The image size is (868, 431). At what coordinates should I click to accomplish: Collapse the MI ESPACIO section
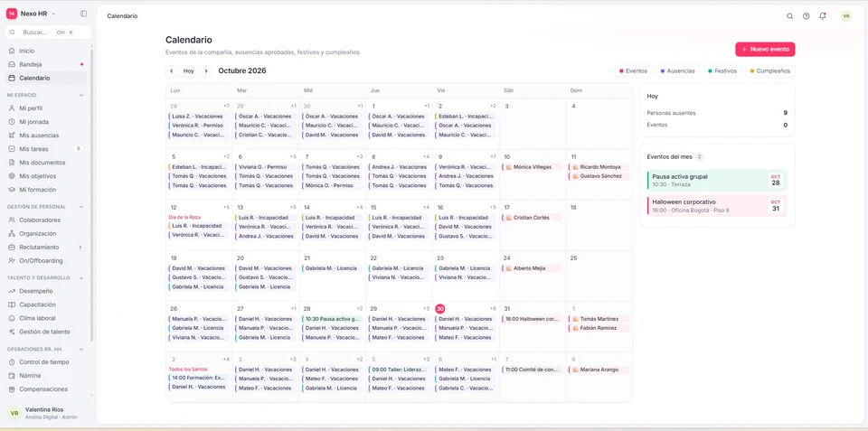[81, 95]
